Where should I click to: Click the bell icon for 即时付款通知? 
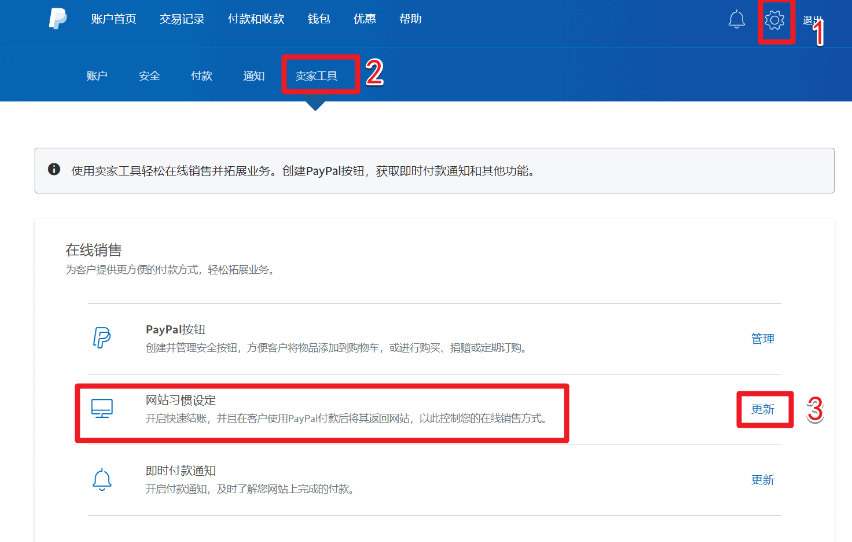(102, 479)
